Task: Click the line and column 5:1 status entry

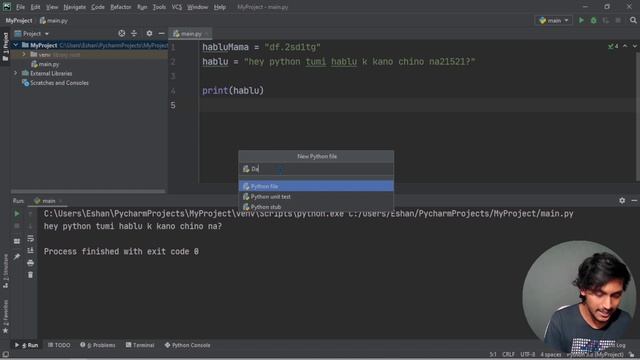Action: 493,354
